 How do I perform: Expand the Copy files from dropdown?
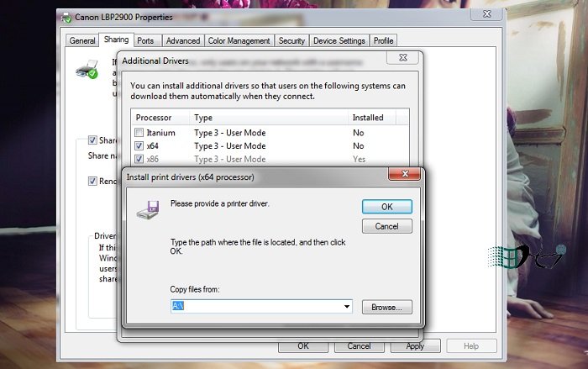tap(346, 308)
